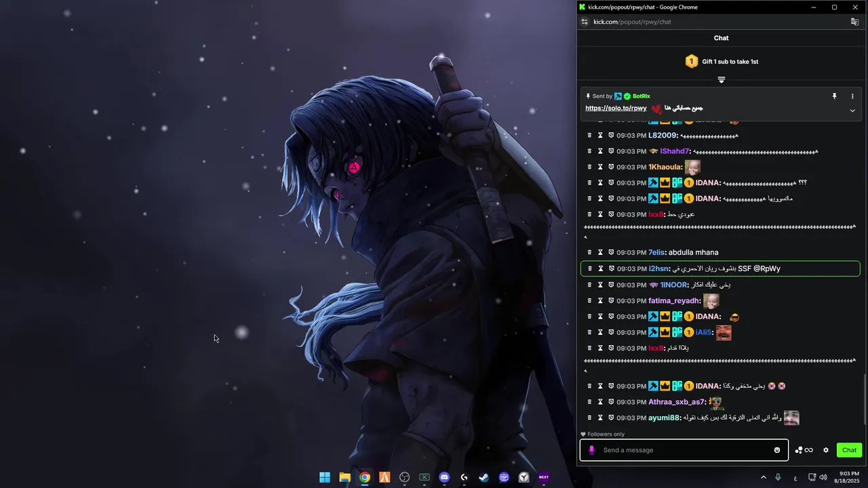Click the iAli5 laughing face emote
This screenshot has height=488, width=868.
tap(724, 332)
